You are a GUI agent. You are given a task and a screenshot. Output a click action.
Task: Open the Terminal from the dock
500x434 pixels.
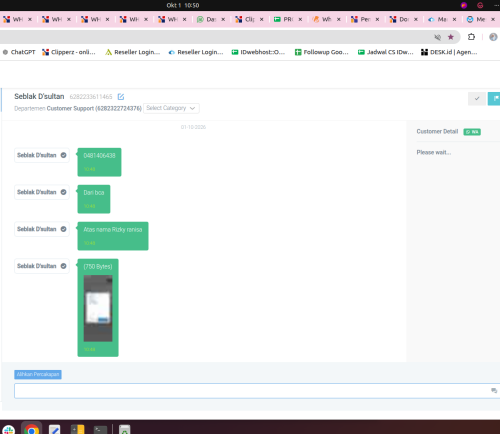pos(100,430)
